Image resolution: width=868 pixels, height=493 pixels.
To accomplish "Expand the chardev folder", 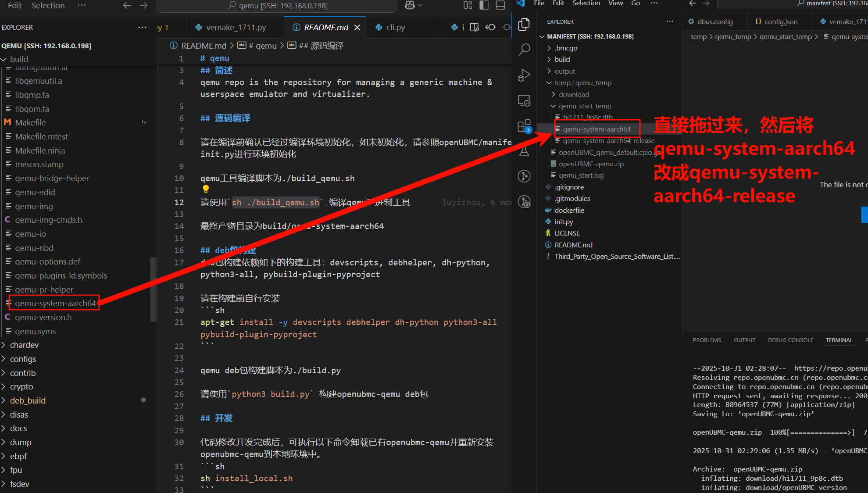I will [24, 345].
